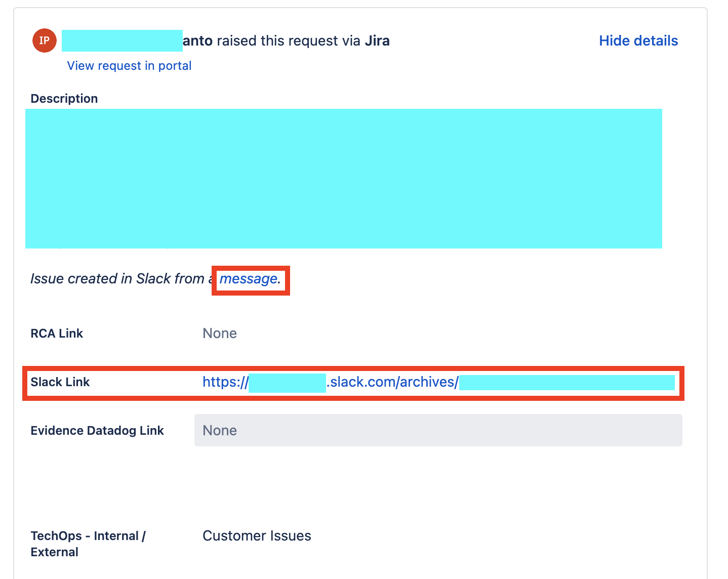
Task: Click the RCA Link None value
Action: pyautogui.click(x=220, y=334)
